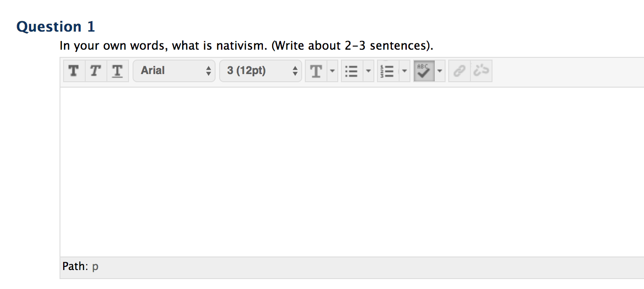
Task: Click the text color T icon
Action: point(316,71)
